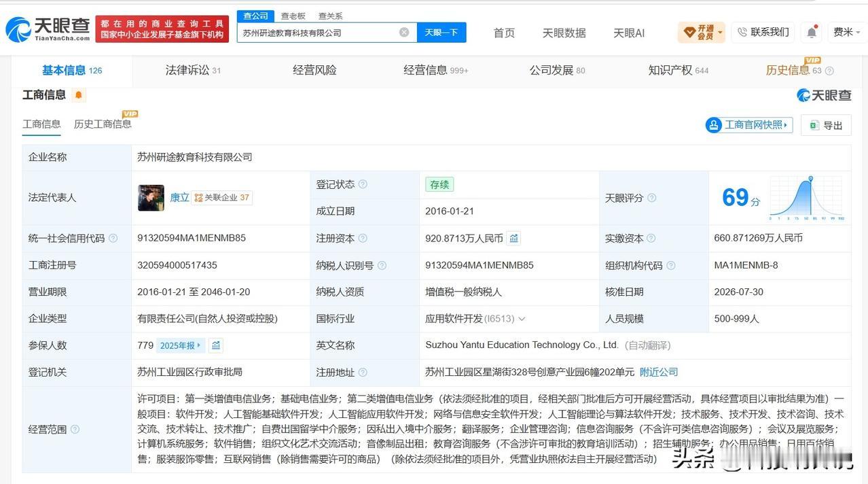Click help icon beside 注册地址

point(363,373)
